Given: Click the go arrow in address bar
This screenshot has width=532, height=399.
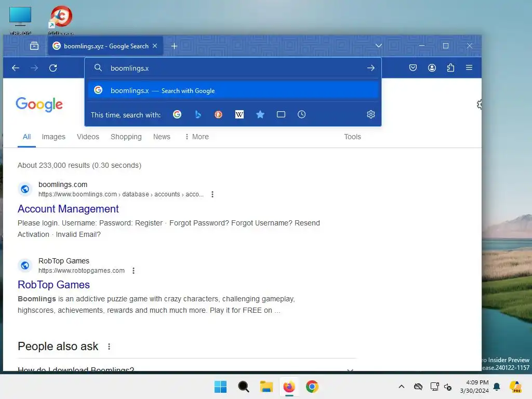Looking at the screenshot, I should [371, 68].
